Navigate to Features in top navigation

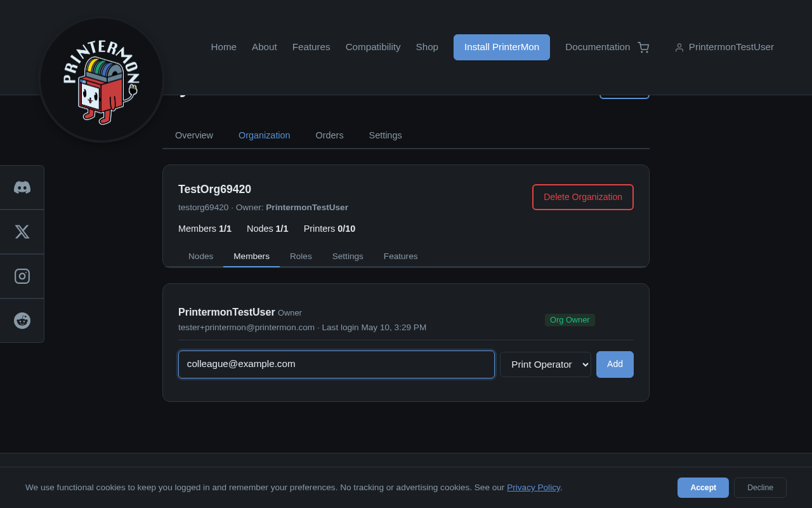click(x=311, y=47)
